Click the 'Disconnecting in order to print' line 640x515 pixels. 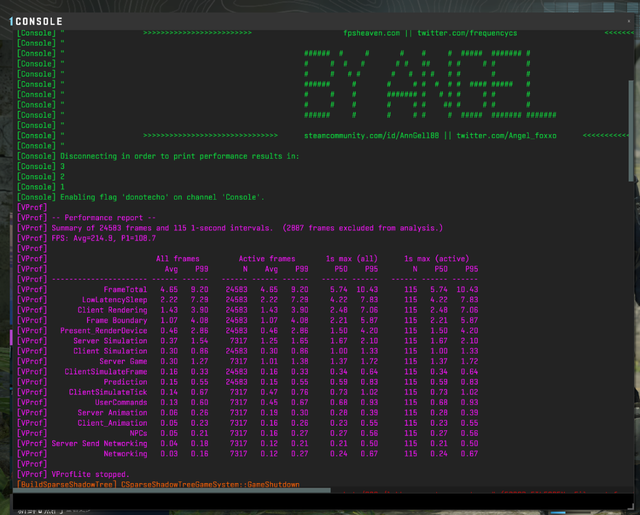pyautogui.click(x=180, y=156)
